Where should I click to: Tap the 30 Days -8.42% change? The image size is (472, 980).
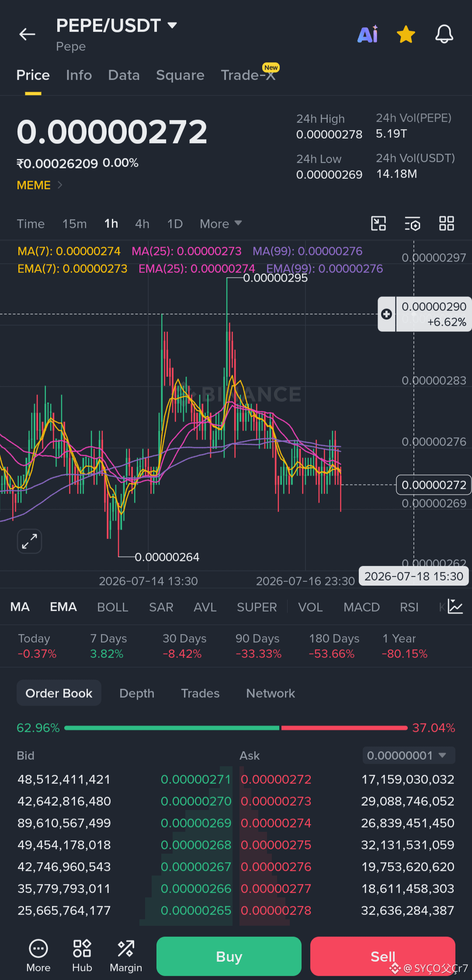tap(184, 646)
